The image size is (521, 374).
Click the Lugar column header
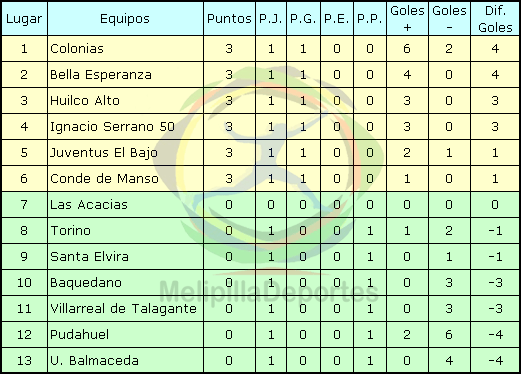point(24,19)
